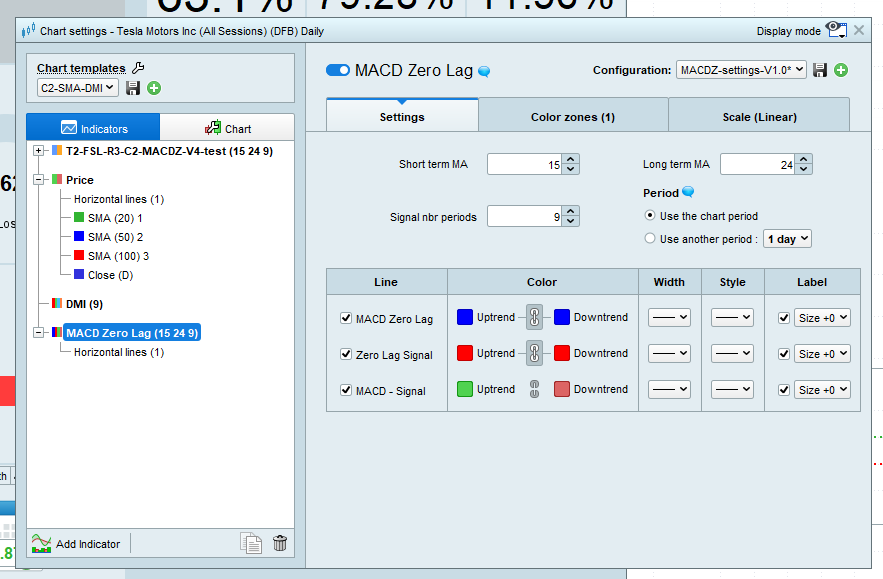883x579 pixels.
Task: Open width dropdown for MACD - Signal row
Action: click(x=670, y=389)
